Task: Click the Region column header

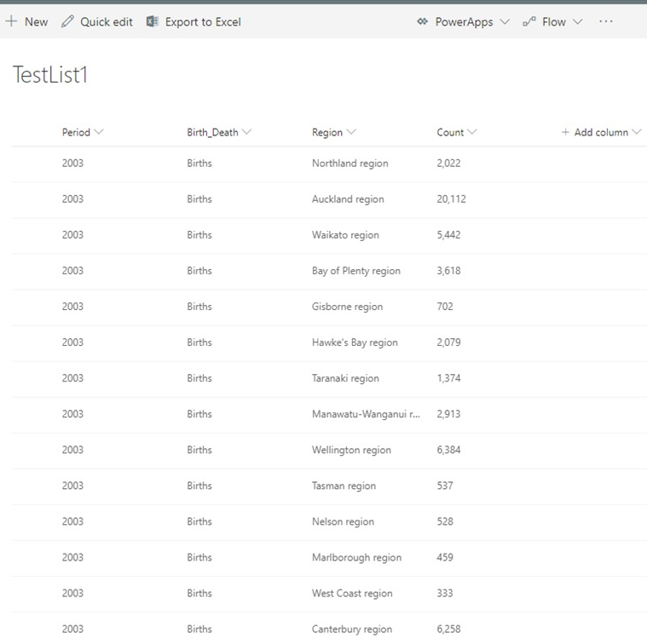Action: point(327,132)
